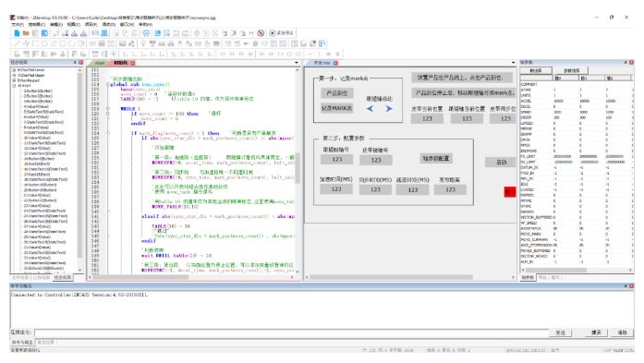Pin the 命令与输出 panel with its pin icon
The width and height of the screenshot is (644, 363).
coord(626,285)
